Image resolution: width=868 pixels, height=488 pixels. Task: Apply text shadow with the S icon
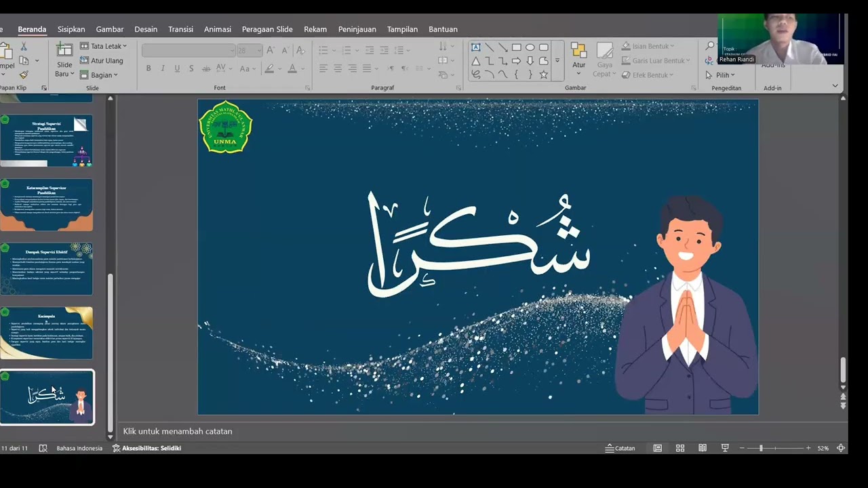pyautogui.click(x=192, y=68)
